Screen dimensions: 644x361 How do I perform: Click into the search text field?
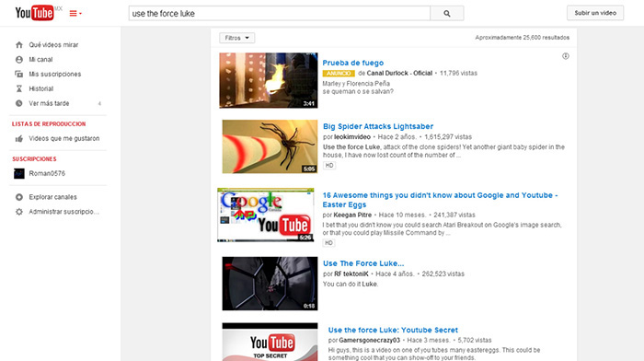(x=280, y=14)
